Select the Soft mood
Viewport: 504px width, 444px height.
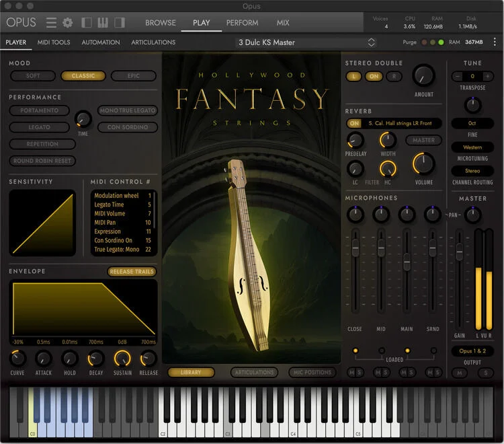33,76
